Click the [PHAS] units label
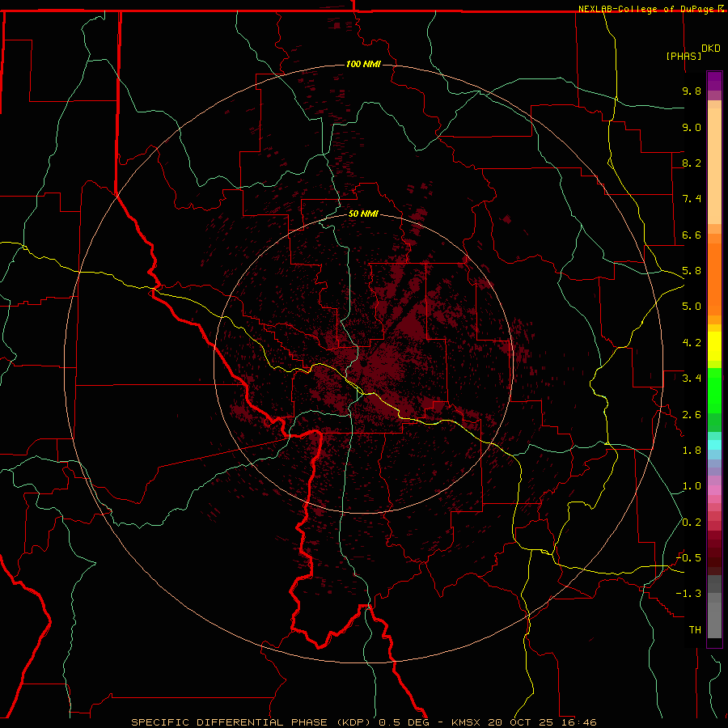 point(684,57)
